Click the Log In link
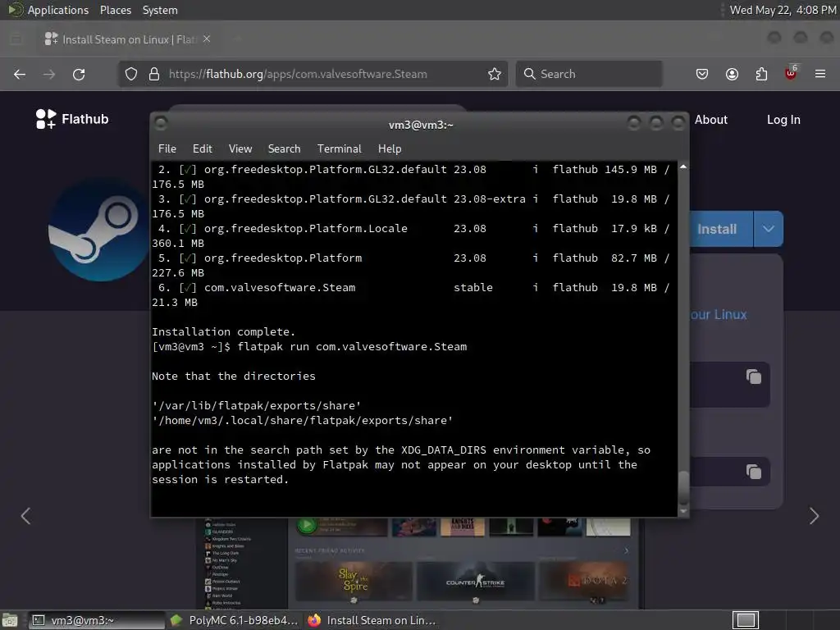Viewport: 840px width, 630px height. click(x=783, y=120)
